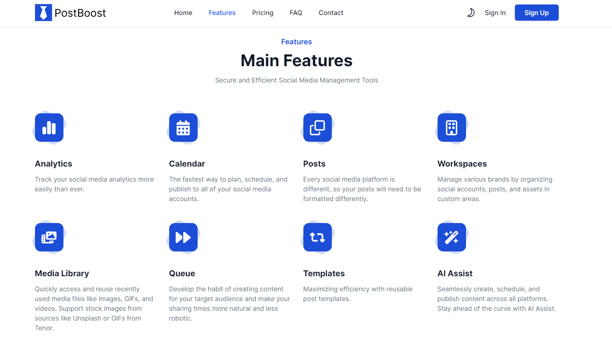Go to the FAQ section
The height and width of the screenshot is (364, 612).
tap(296, 13)
